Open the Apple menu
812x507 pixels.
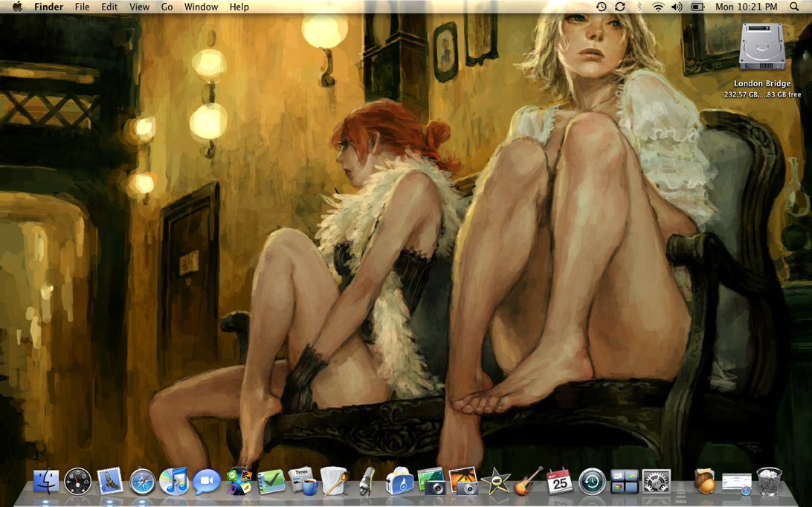click(x=17, y=7)
